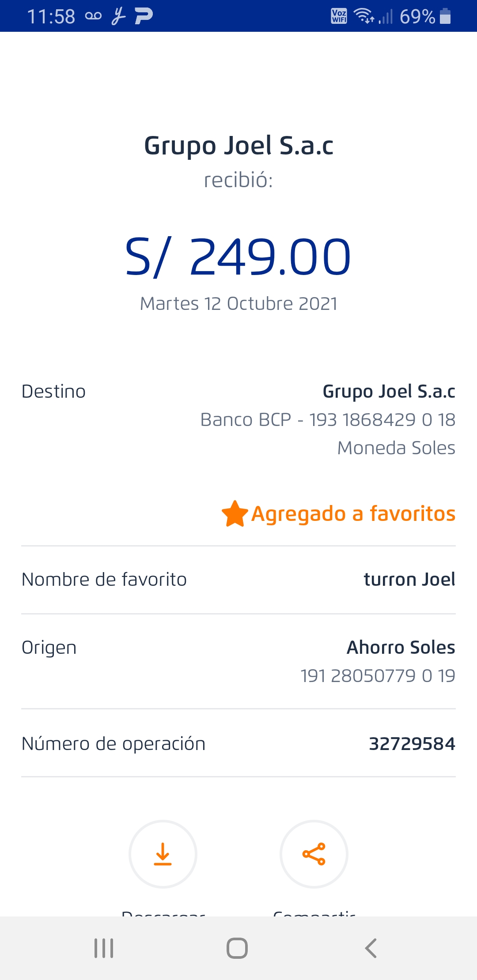Tap the 'Grupo Joel S.a.c' title heading
This screenshot has height=980, width=477.
pyautogui.click(x=238, y=146)
